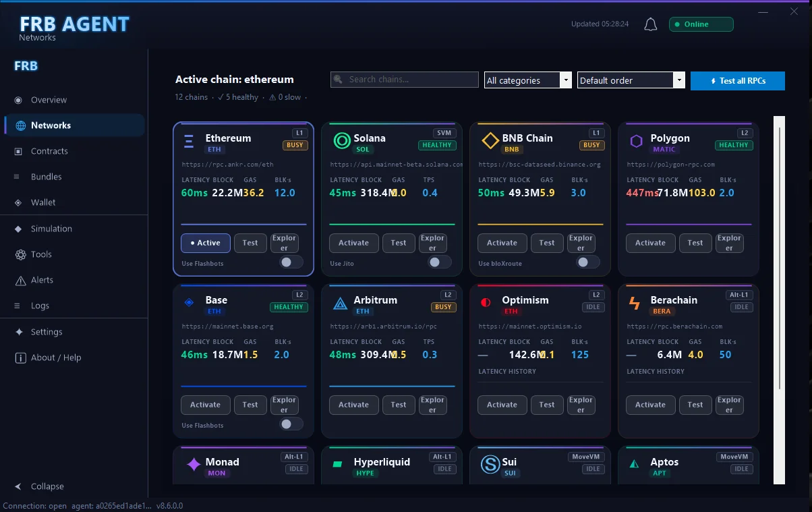Click the Logs sidebar icon

(16, 306)
